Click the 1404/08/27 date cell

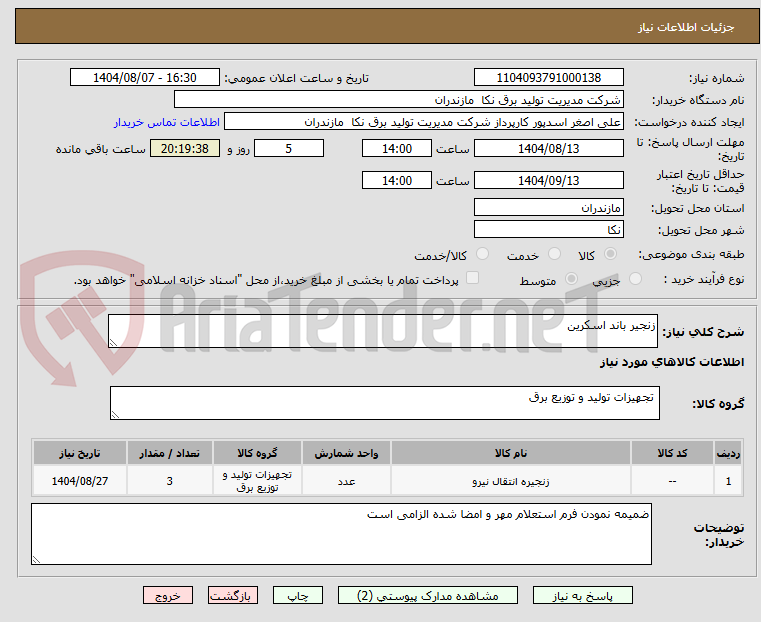(x=80, y=481)
